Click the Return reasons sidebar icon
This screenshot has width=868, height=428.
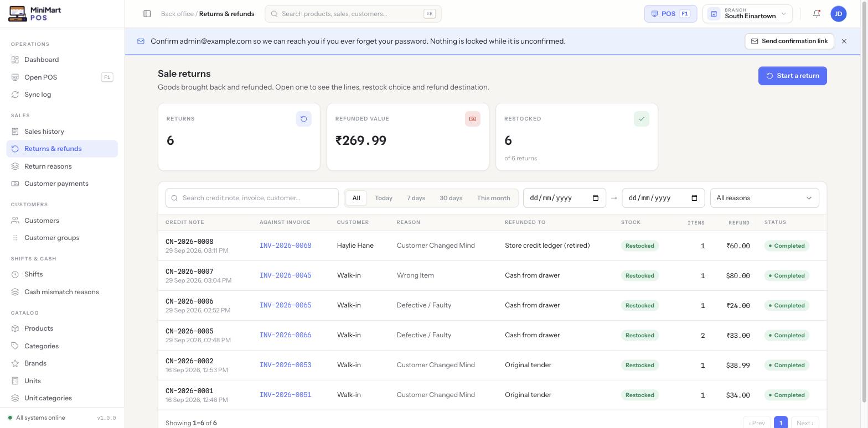15,166
